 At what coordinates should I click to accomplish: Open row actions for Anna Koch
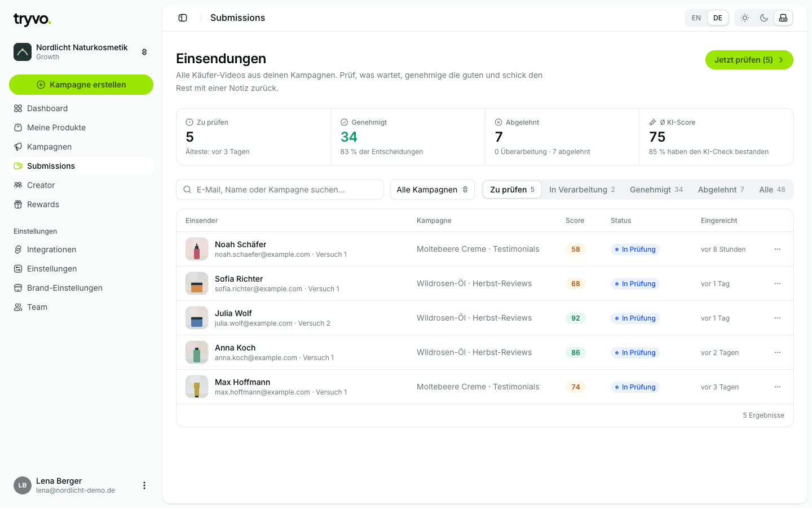click(778, 352)
